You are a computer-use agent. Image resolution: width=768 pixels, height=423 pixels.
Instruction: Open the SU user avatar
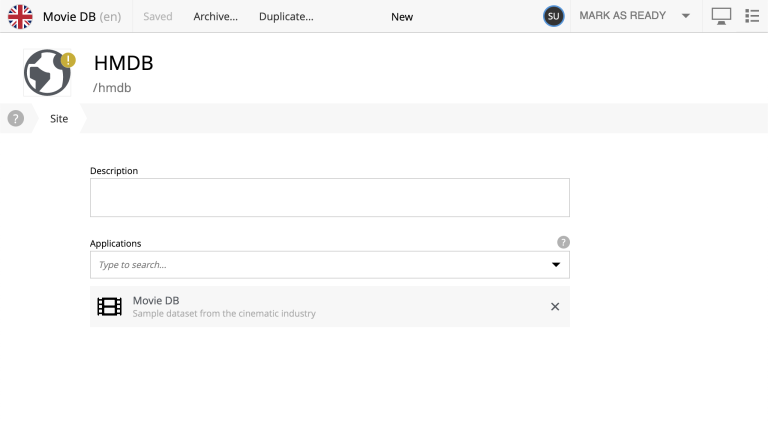[553, 16]
